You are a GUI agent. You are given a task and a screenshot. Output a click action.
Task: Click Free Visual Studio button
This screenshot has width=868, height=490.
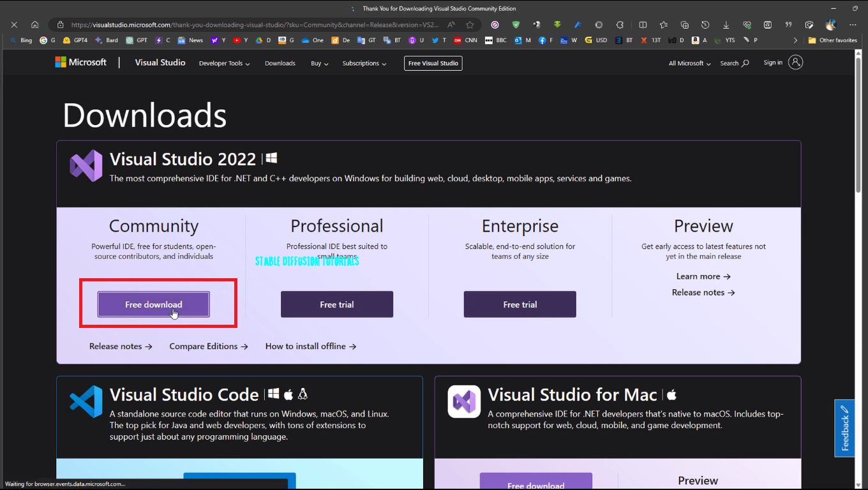tap(433, 63)
